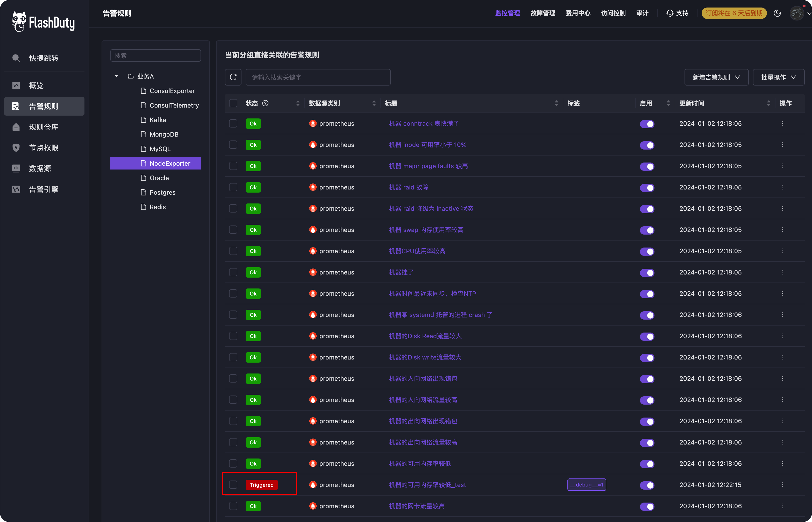The image size is (812, 522).
Task: Open the 机器CPU使用率较高 rule link
Action: pos(417,251)
